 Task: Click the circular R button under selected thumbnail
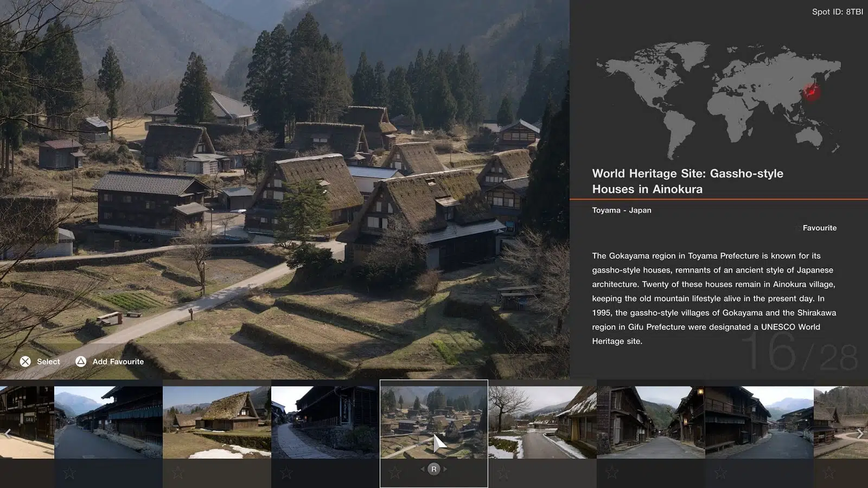433,469
